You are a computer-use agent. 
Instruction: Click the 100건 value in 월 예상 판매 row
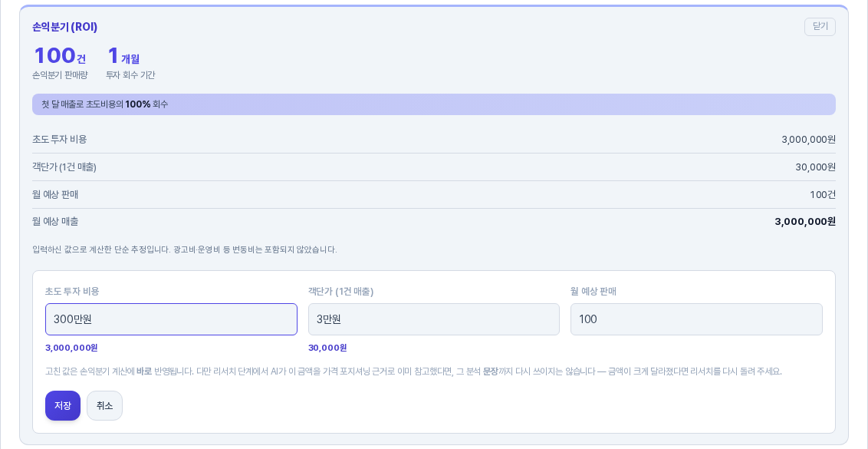coord(823,195)
